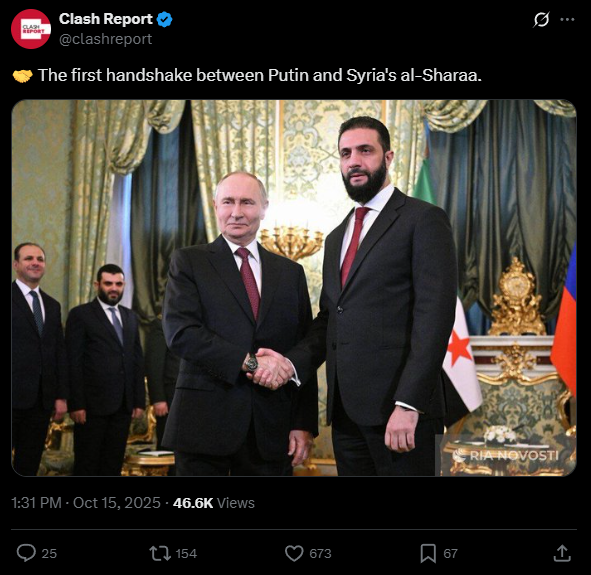Image resolution: width=591 pixels, height=575 pixels.
Task: Click the repost arrows icon
Action: pos(160,553)
